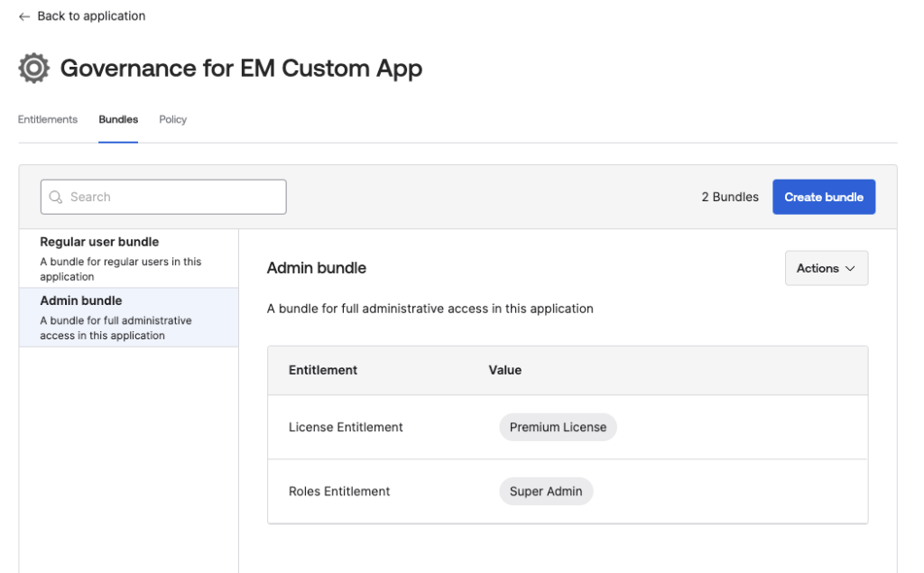924x573 pixels.
Task: Click the Super Admin value pill
Action: (x=546, y=491)
